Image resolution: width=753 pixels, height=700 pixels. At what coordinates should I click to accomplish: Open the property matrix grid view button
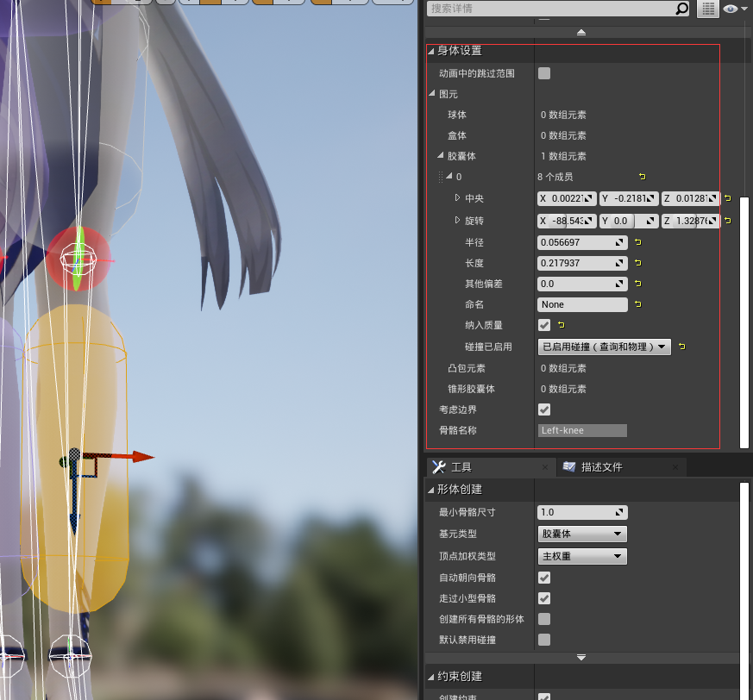pyautogui.click(x=708, y=9)
